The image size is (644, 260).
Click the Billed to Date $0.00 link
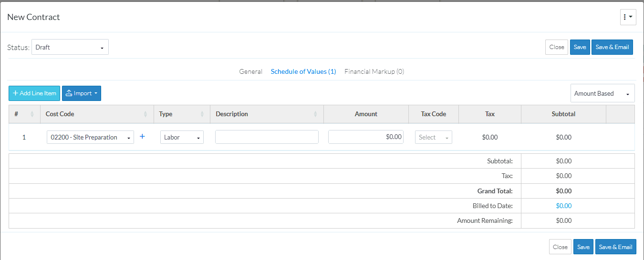coord(564,206)
